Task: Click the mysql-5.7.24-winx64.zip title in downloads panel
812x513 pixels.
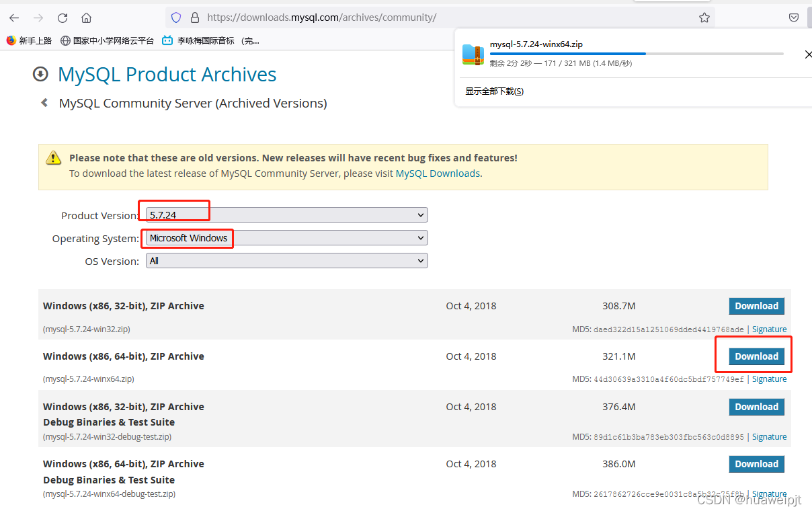Action: (x=536, y=44)
